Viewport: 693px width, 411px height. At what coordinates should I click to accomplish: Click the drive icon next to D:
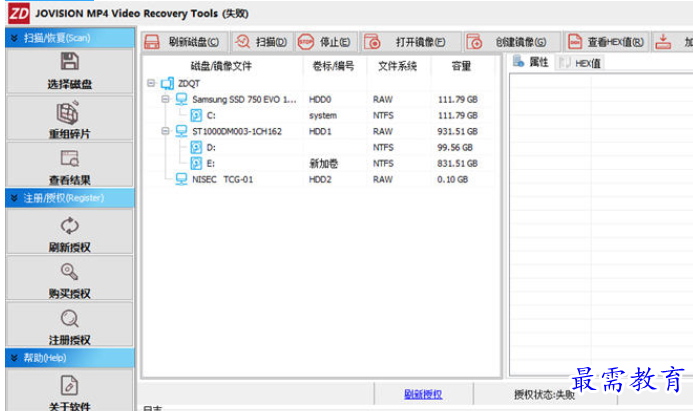pos(196,147)
